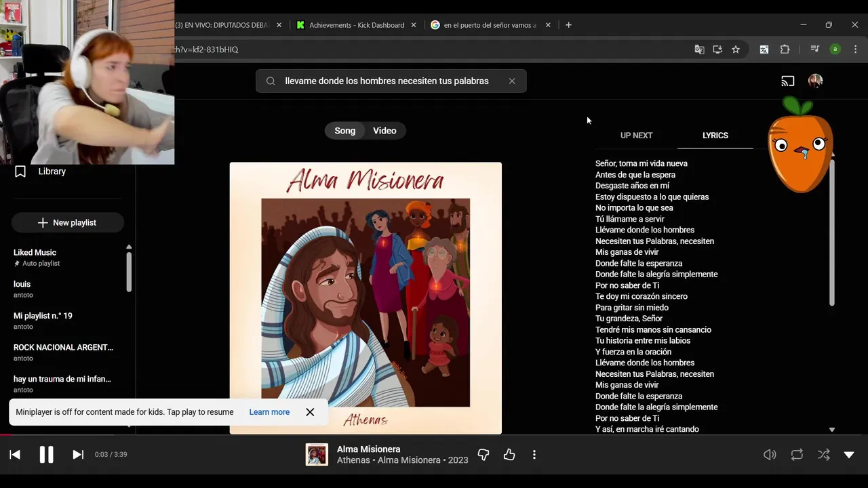Screen dimensions: 868x488
Task: Clear the search box text
Action: [x=512, y=81]
